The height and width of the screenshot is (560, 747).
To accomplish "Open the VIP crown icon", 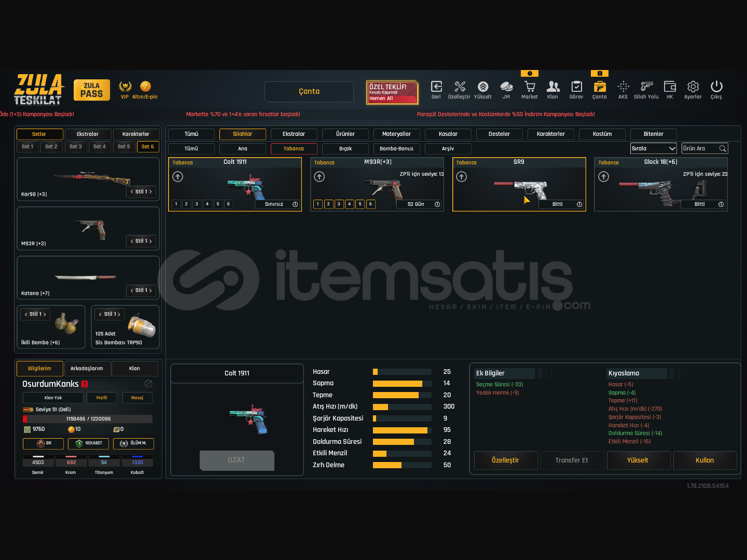I will (125, 87).
